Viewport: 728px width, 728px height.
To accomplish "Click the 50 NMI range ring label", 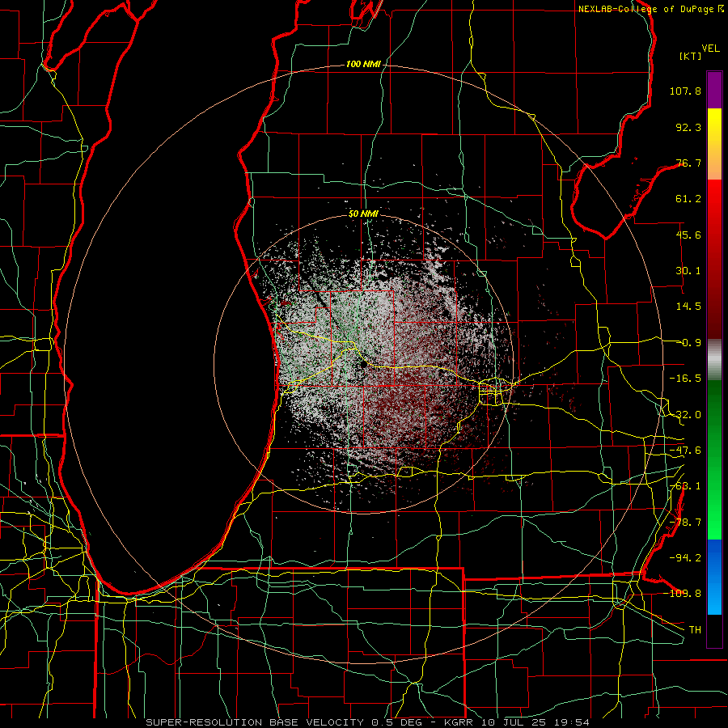I will (x=363, y=214).
